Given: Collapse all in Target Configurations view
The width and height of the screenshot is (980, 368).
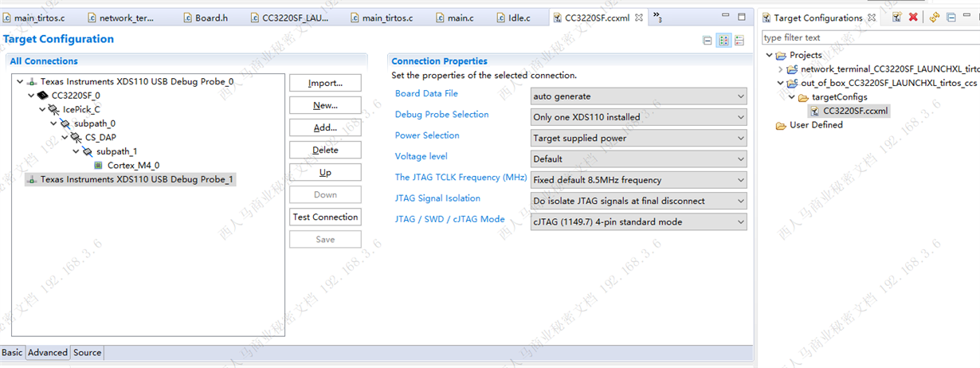Looking at the screenshot, I should [x=951, y=18].
